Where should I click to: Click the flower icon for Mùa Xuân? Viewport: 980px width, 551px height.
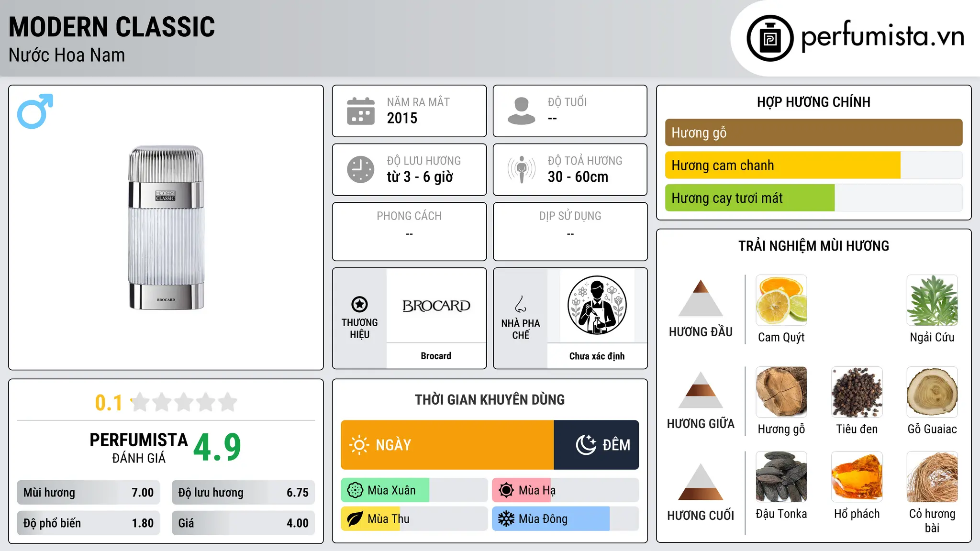[x=355, y=490]
